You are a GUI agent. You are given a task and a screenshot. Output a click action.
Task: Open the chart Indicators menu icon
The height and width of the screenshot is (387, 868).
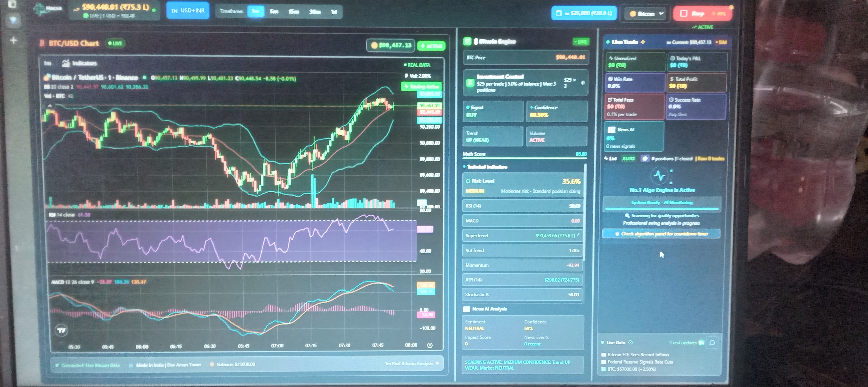[x=66, y=63]
